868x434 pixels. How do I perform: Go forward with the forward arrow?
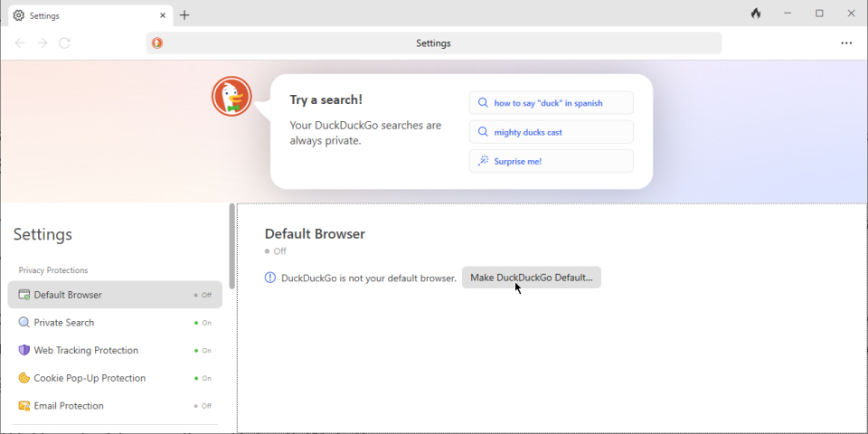point(42,43)
